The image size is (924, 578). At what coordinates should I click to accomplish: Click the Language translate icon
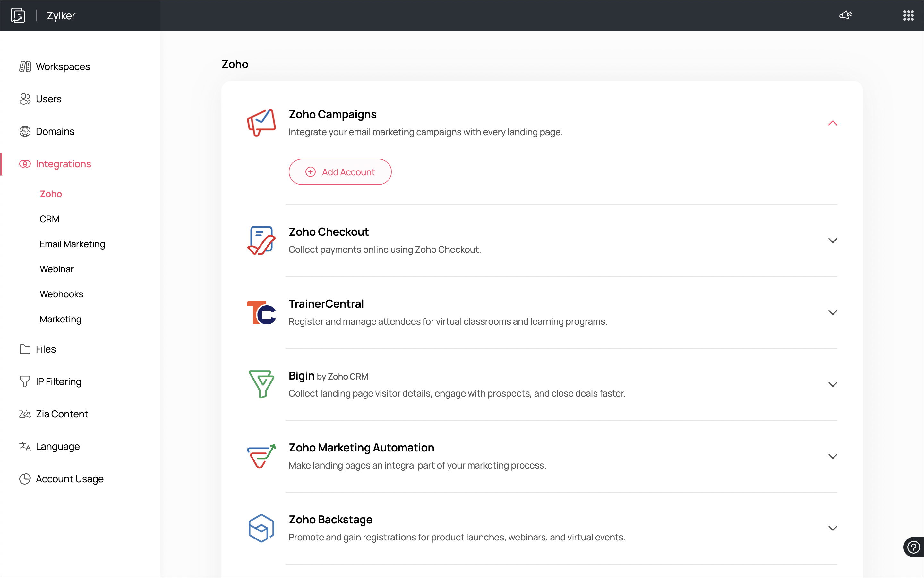tap(25, 446)
